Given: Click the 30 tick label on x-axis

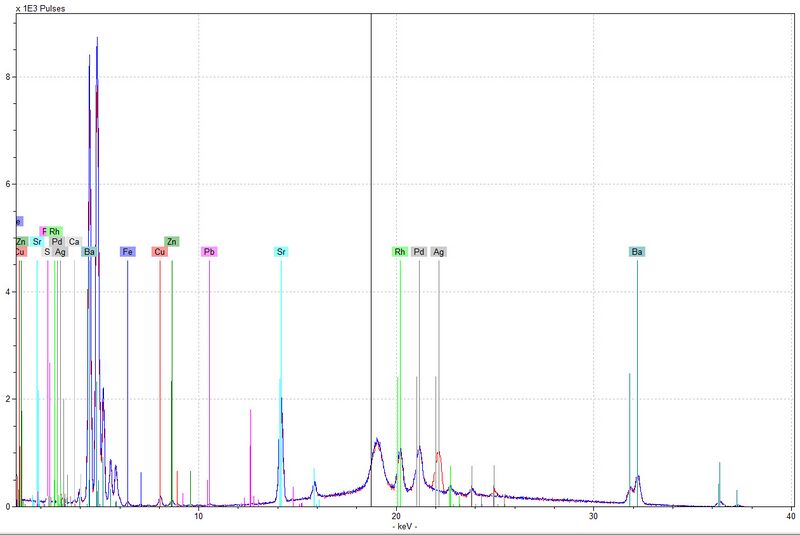Looking at the screenshot, I should click(593, 516).
